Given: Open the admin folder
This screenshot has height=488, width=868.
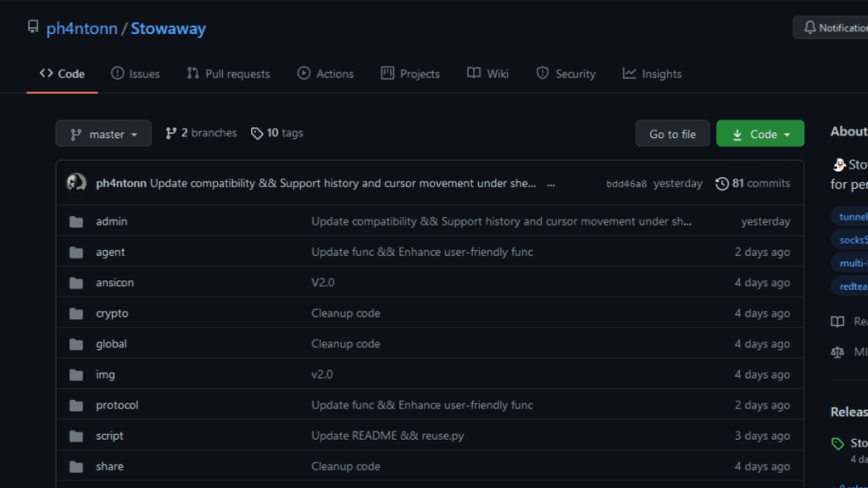Looking at the screenshot, I should [111, 221].
